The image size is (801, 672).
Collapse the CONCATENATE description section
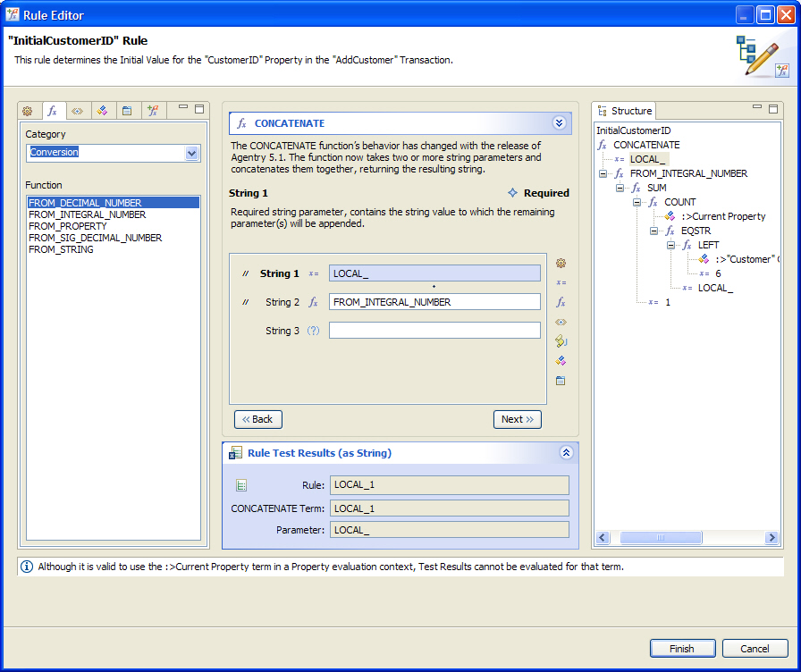[560, 123]
